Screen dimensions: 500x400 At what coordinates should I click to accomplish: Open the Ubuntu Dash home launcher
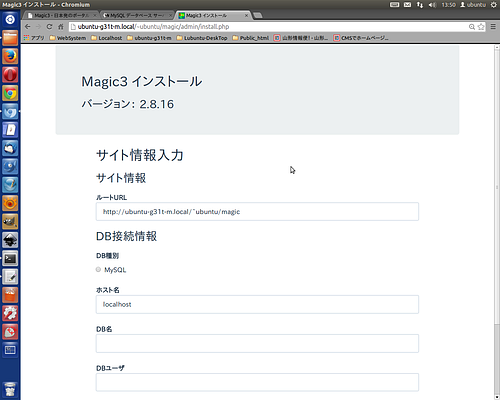[x=10, y=19]
